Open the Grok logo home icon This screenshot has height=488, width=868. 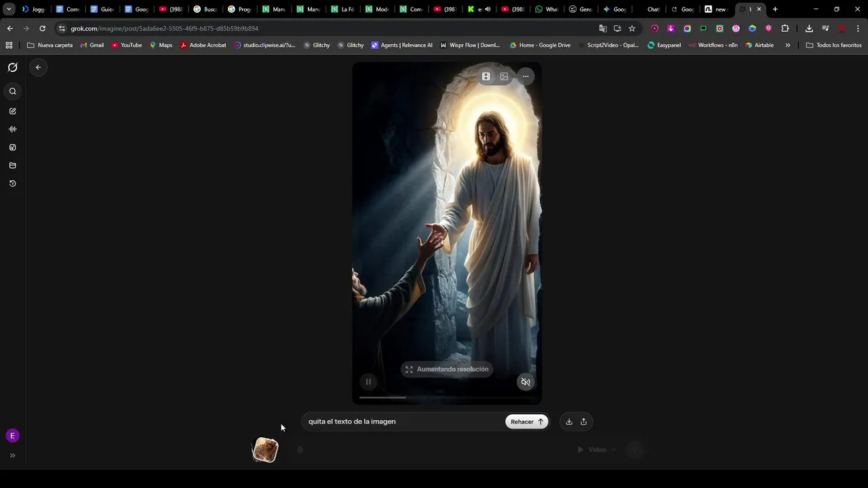coord(12,67)
